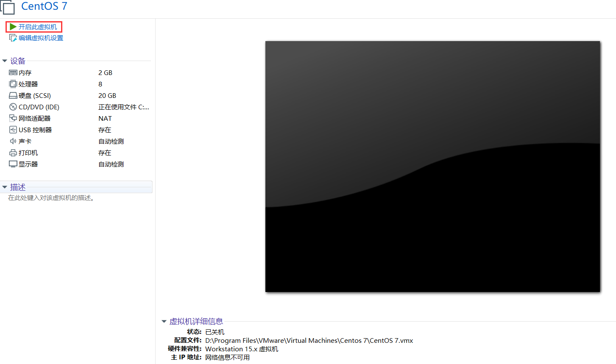The width and height of the screenshot is (616, 364).
Task: Click the display (显示器) monitor icon
Action: coord(13,164)
